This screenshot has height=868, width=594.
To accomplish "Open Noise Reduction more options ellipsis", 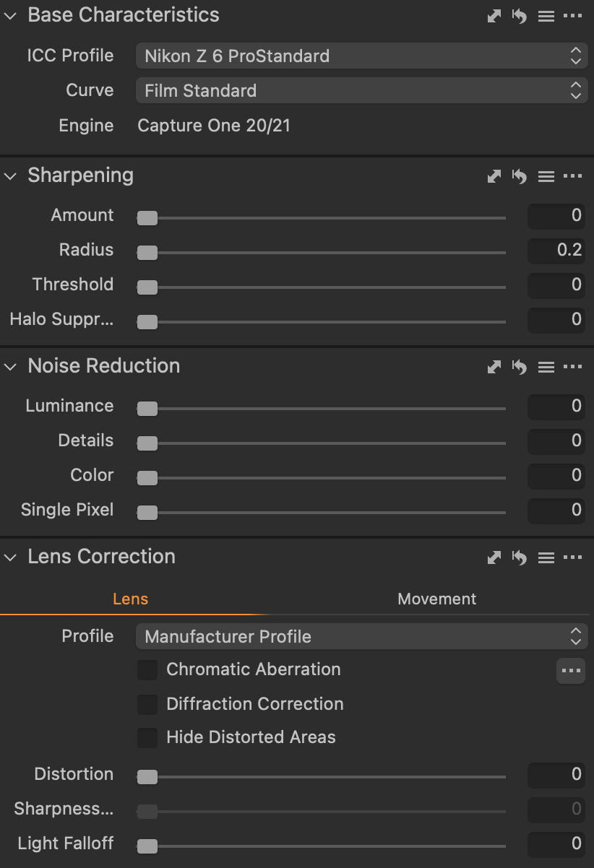I will (572, 367).
